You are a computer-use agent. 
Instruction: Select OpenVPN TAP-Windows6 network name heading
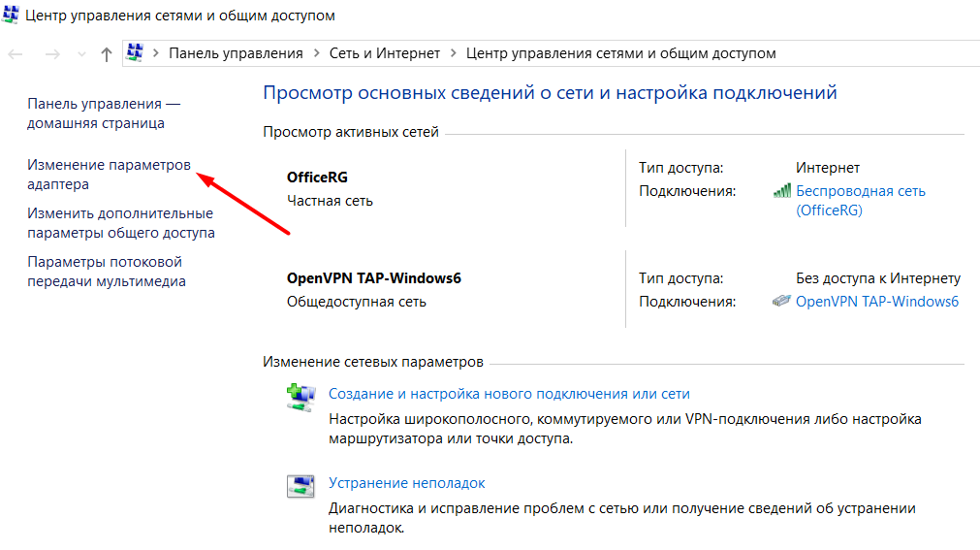(x=374, y=277)
